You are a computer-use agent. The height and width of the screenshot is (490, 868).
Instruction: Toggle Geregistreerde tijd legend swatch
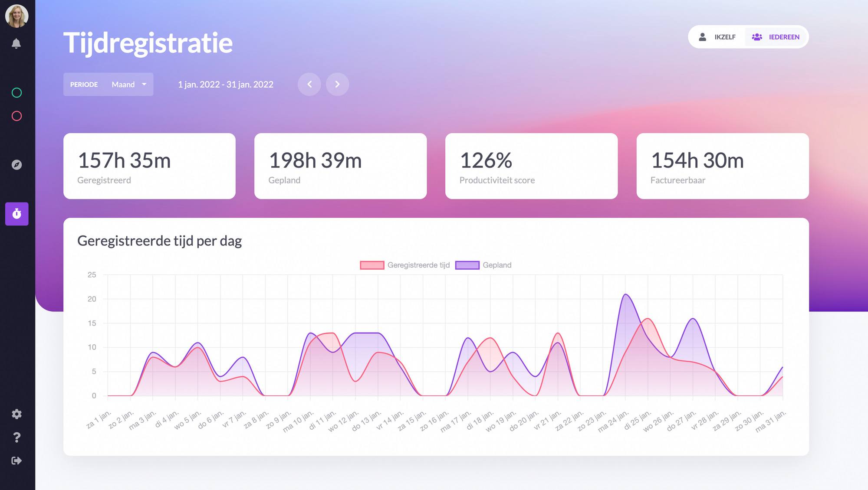[x=372, y=265]
